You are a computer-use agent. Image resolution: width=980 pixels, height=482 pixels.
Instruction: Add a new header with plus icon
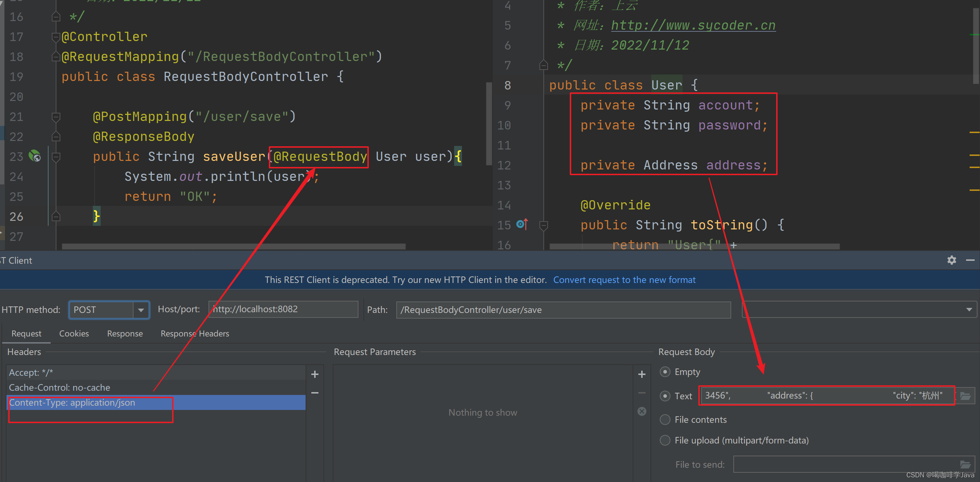pos(315,374)
